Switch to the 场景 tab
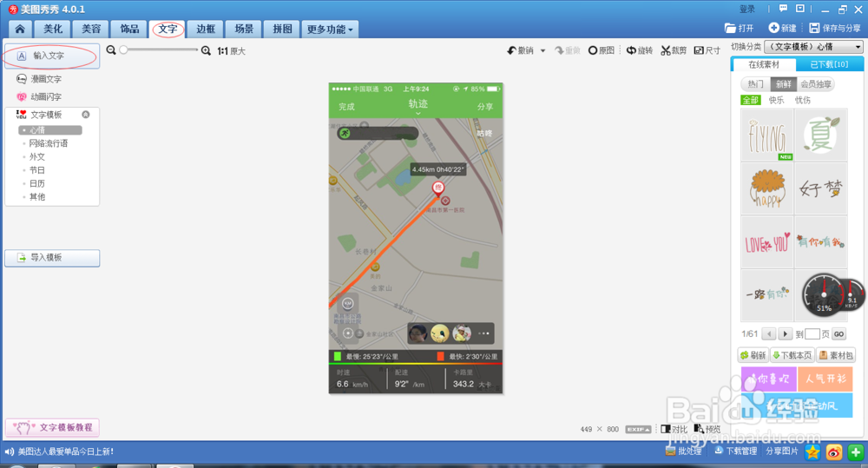 244,29
